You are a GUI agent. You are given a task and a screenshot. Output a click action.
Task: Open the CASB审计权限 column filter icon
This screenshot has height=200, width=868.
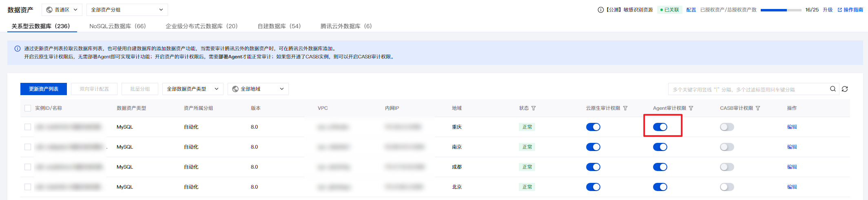tap(758, 108)
